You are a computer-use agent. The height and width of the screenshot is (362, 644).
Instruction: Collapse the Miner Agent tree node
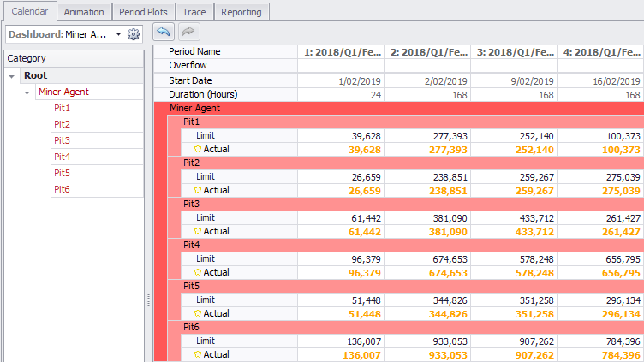point(27,92)
